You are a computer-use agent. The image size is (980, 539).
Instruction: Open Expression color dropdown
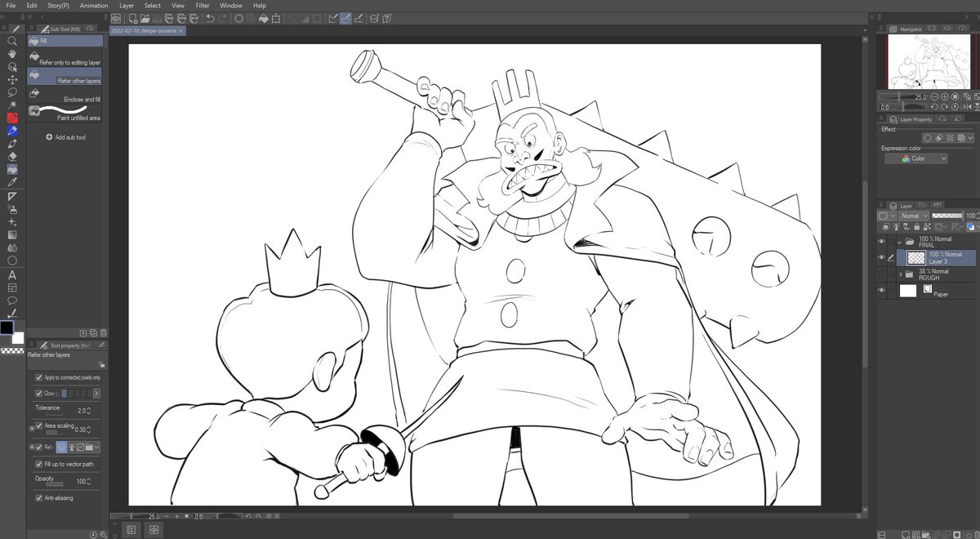pos(916,158)
